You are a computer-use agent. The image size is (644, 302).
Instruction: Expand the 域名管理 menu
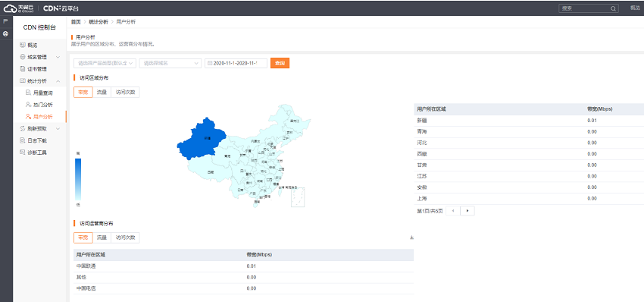pos(40,57)
